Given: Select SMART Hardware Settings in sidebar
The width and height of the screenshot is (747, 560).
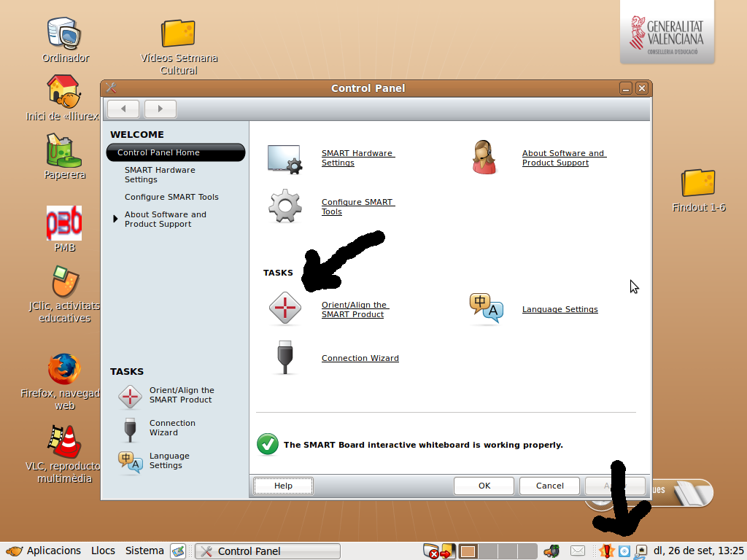Looking at the screenshot, I should (160, 175).
